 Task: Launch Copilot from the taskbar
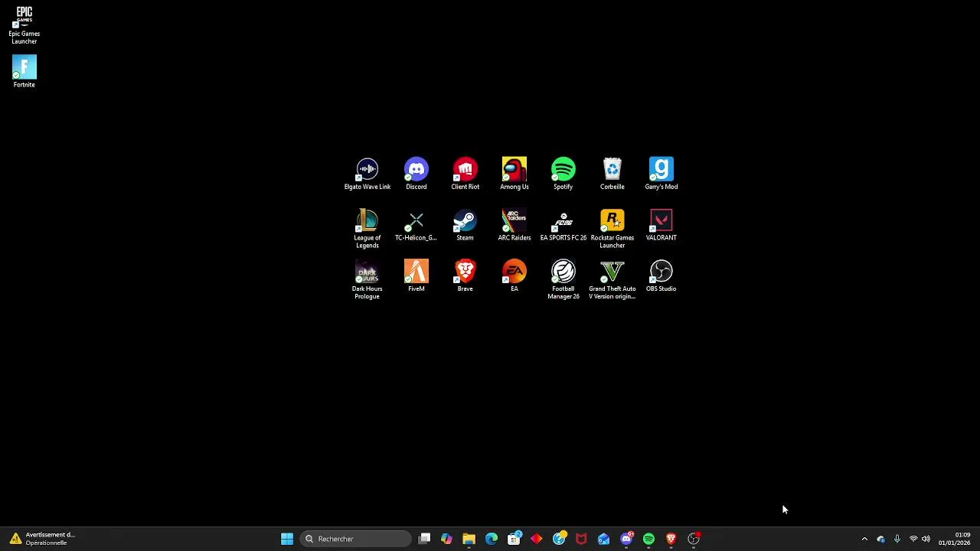[446, 539]
